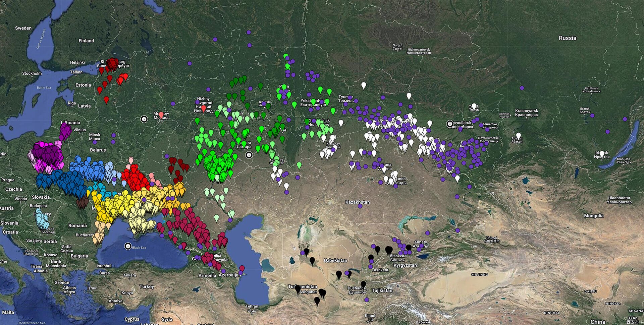
Task: Click the Helsinki city label
Action: [x=77, y=62]
